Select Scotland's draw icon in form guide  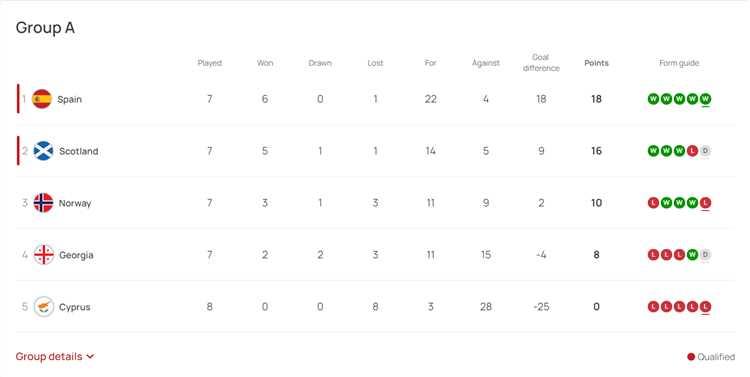click(705, 151)
